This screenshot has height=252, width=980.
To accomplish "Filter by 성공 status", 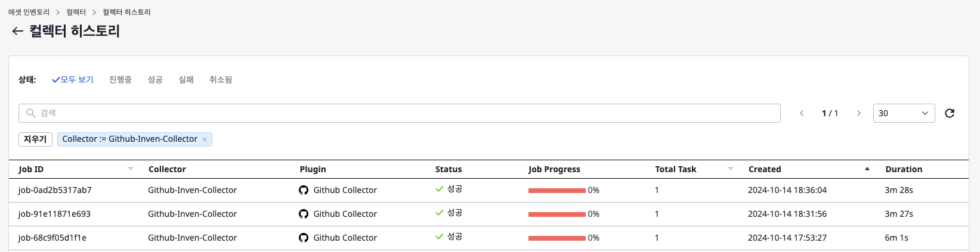I will 155,80.
